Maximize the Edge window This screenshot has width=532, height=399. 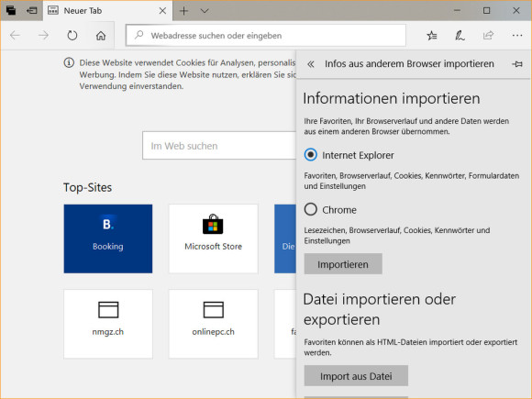tap(486, 10)
